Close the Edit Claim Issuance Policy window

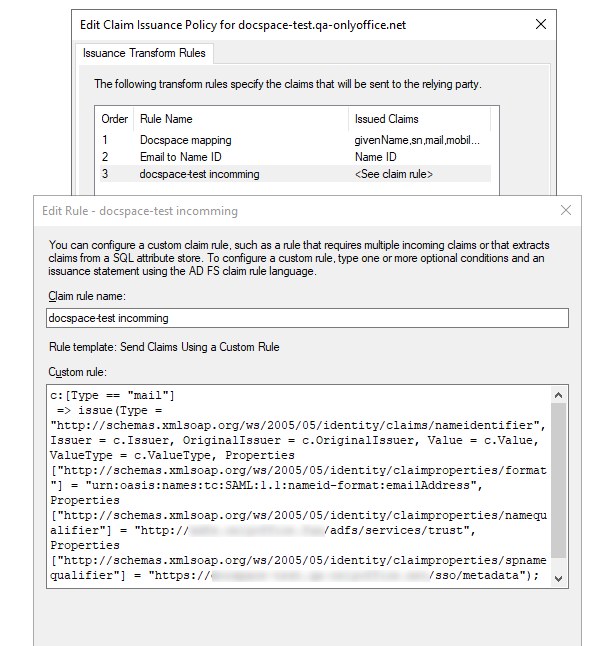(x=540, y=24)
